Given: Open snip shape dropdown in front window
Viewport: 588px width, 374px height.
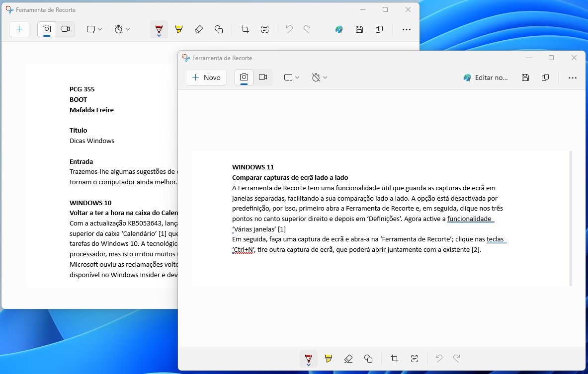Looking at the screenshot, I should pos(291,77).
